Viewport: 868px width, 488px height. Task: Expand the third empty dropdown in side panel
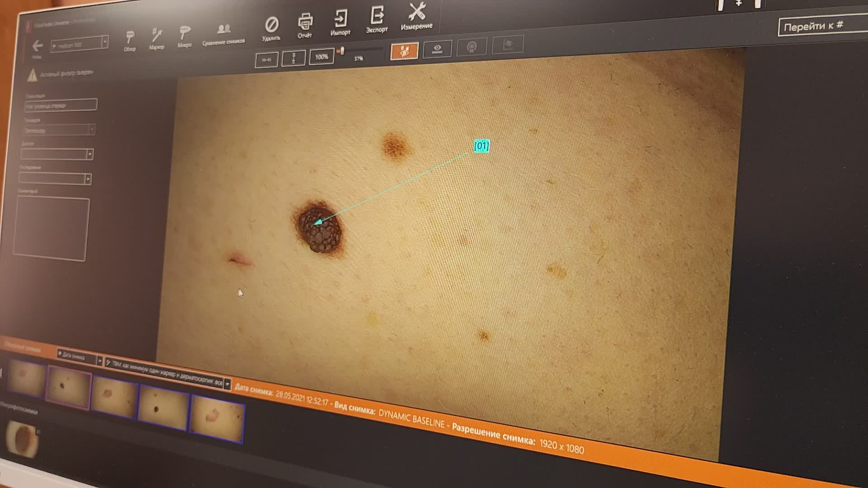point(90,154)
